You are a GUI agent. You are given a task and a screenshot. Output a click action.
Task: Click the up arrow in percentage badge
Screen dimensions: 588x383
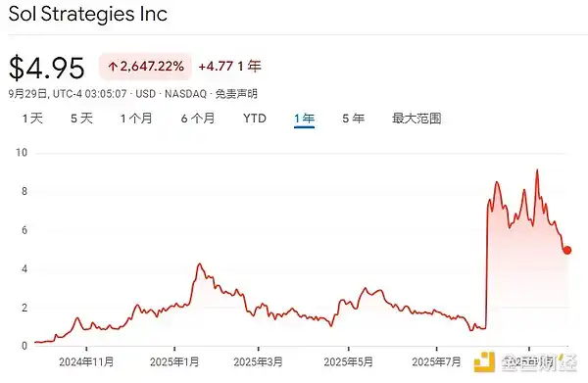pos(113,67)
